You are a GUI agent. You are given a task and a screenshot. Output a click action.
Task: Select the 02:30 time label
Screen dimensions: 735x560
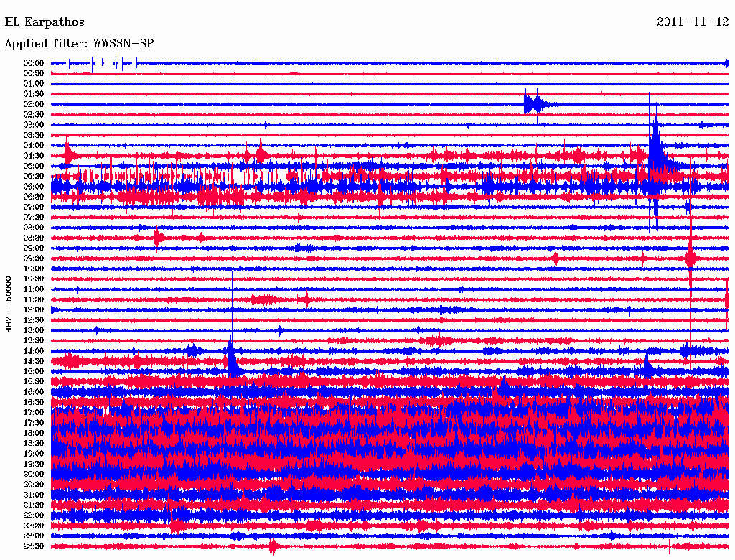point(34,114)
